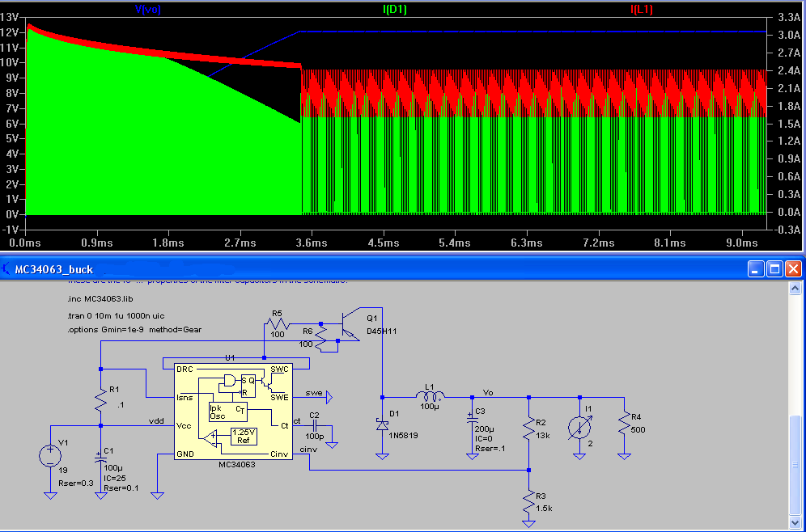
Task: Click the swe output port arrow
Action: point(329,396)
